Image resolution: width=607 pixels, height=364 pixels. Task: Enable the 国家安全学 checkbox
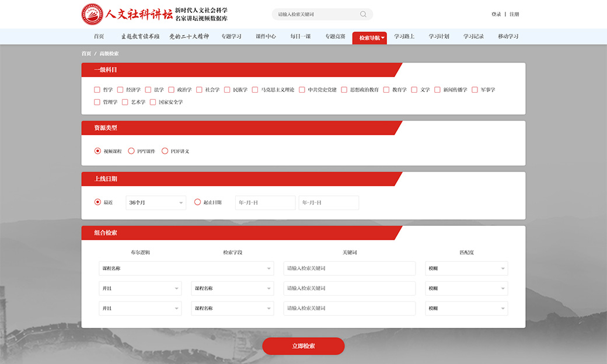pyautogui.click(x=153, y=102)
